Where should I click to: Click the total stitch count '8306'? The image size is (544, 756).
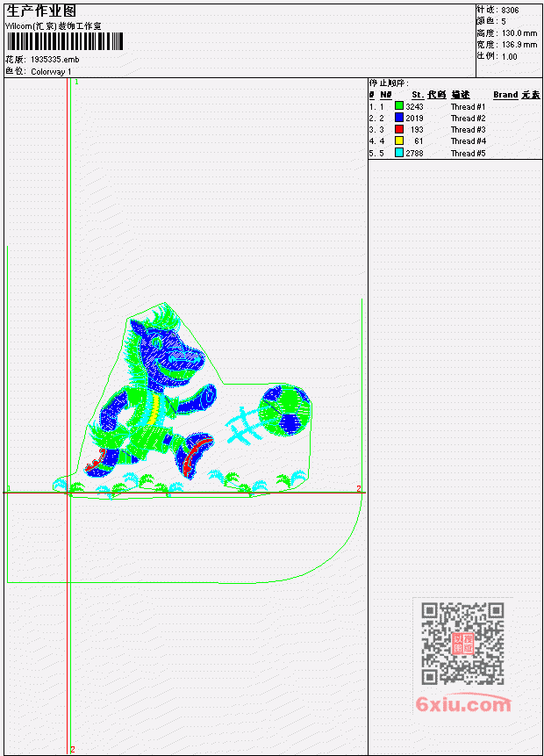click(x=511, y=10)
